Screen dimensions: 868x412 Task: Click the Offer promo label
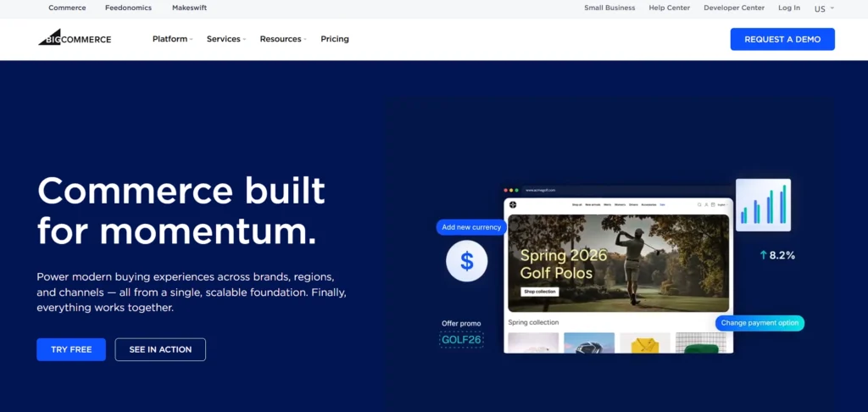pyautogui.click(x=461, y=323)
